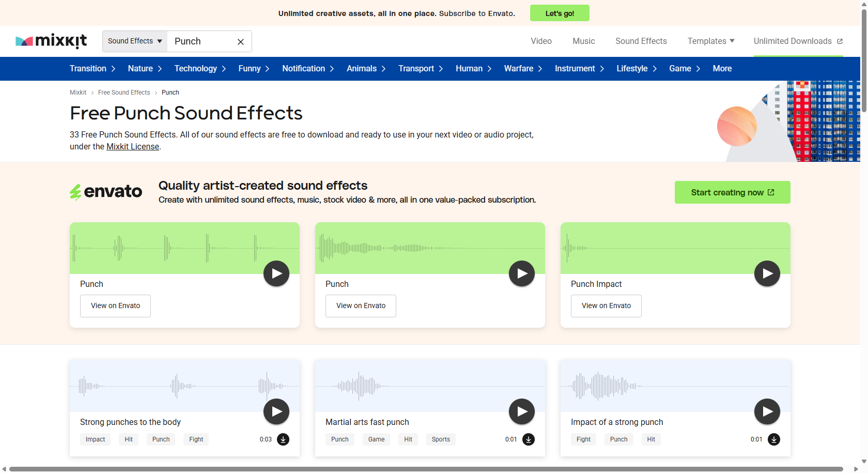Screen dimensions: 868x473
Task: Play the "Martial arts fast punch" preview
Action: 521,411
